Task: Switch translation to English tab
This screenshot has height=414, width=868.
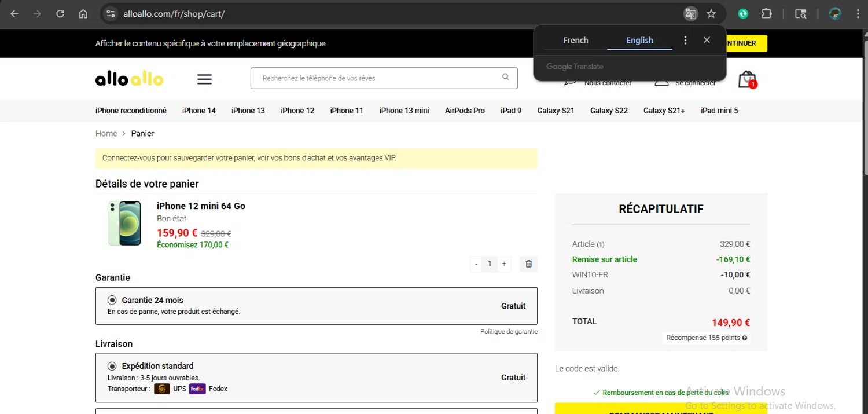Action: [x=639, y=40]
